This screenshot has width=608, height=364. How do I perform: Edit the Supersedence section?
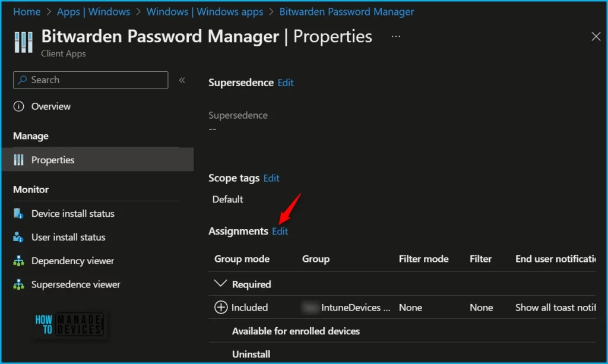click(x=286, y=83)
